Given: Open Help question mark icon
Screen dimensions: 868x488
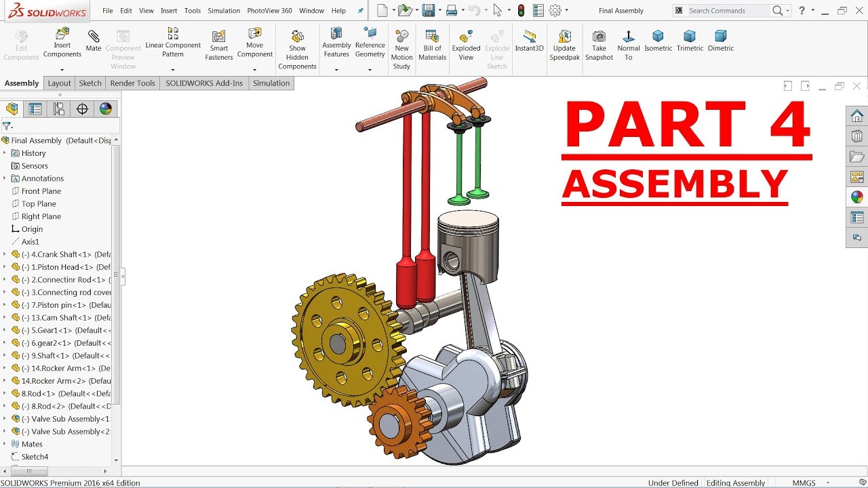Looking at the screenshot, I should (802, 10).
